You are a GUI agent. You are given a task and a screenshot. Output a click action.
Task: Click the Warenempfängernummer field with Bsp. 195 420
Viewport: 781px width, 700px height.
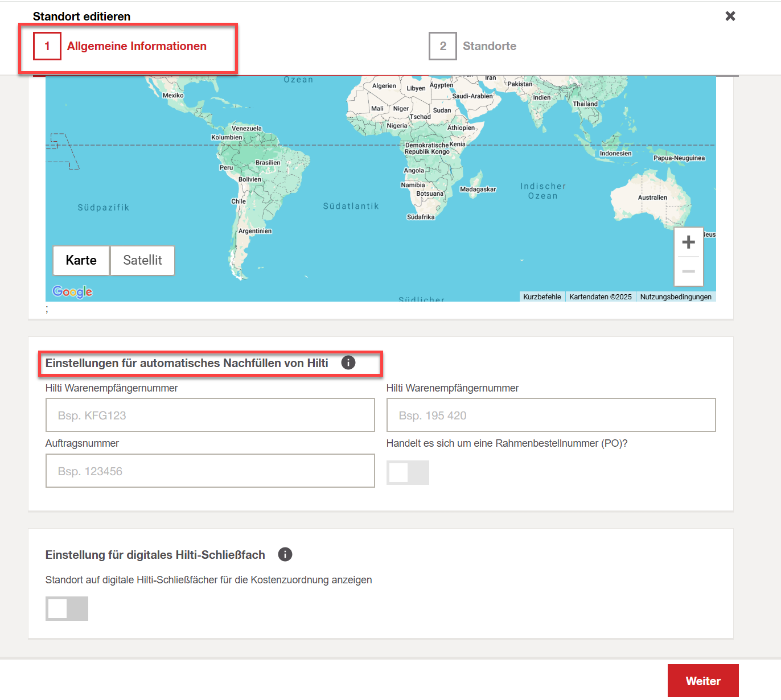[x=550, y=415]
